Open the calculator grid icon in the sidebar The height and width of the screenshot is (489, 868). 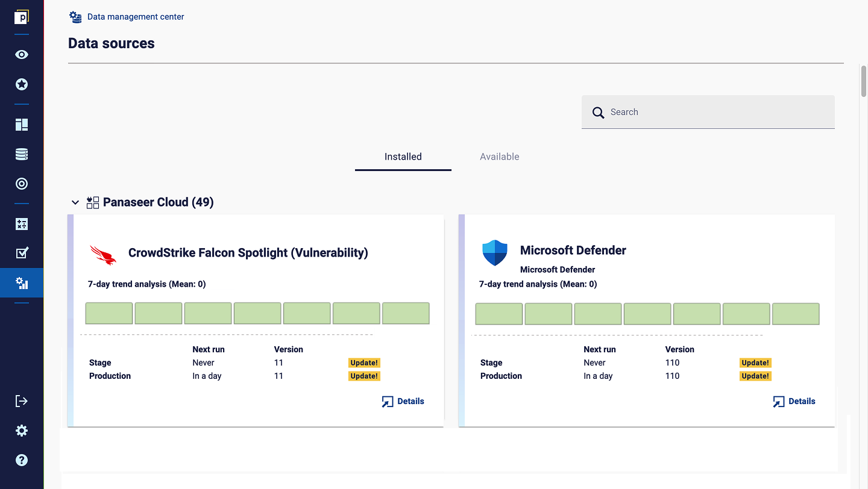coord(22,224)
